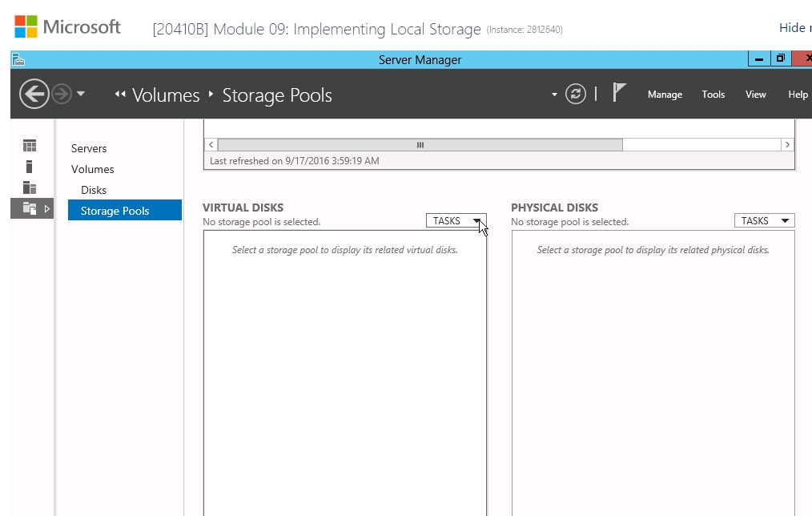Select Servers in the navigation list
This screenshot has width=812, height=516.
tap(89, 148)
